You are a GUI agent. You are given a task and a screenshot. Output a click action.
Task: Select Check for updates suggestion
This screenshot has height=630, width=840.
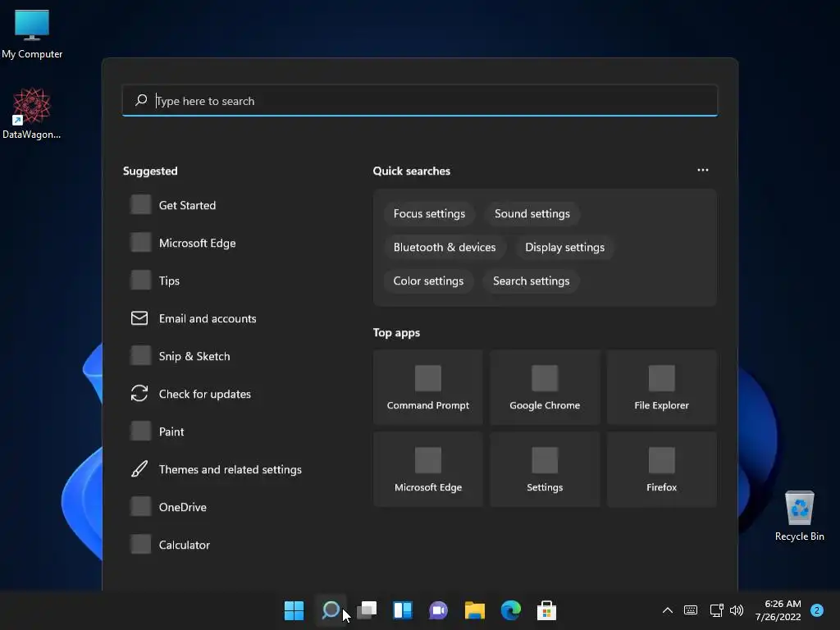point(190,394)
